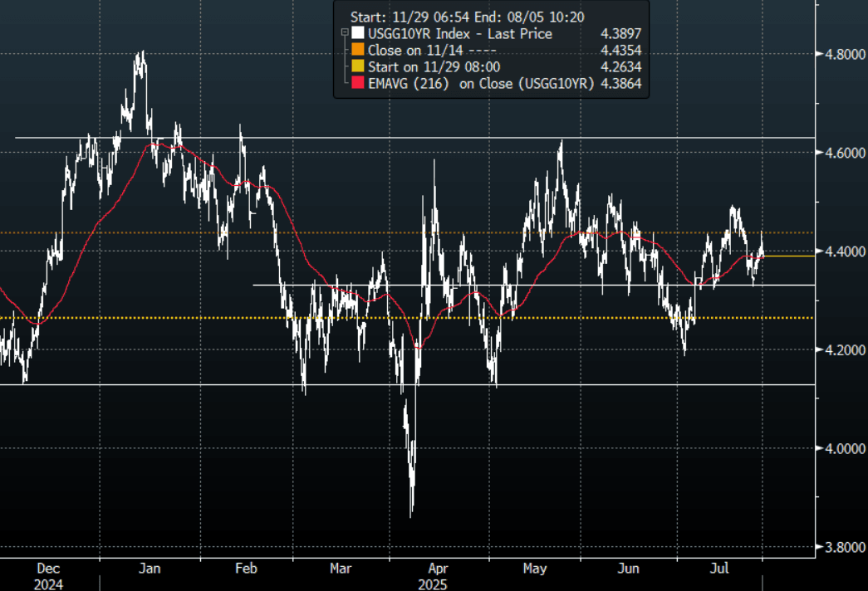868x591 pixels.
Task: Open the red EMAVG (216) color swatch
Action: point(357,84)
